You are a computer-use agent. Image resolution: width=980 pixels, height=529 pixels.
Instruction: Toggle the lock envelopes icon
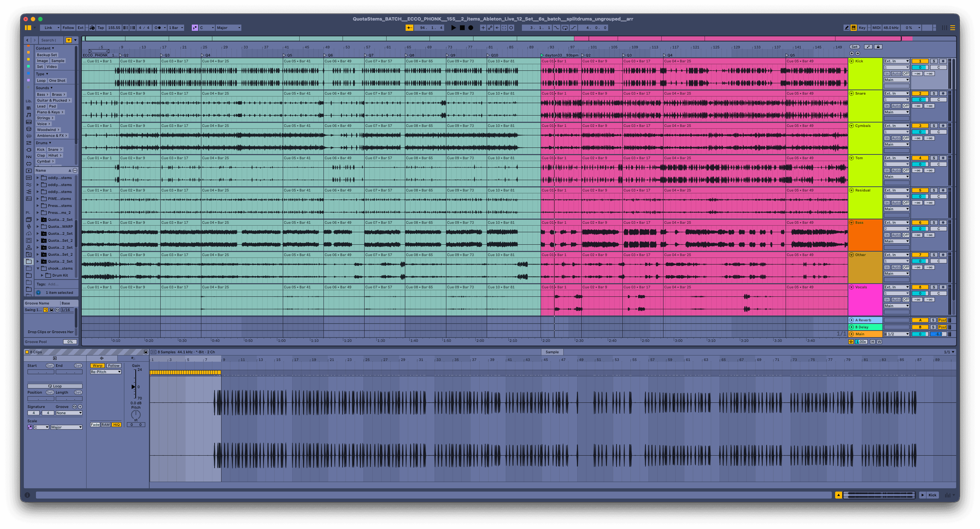pos(878,47)
